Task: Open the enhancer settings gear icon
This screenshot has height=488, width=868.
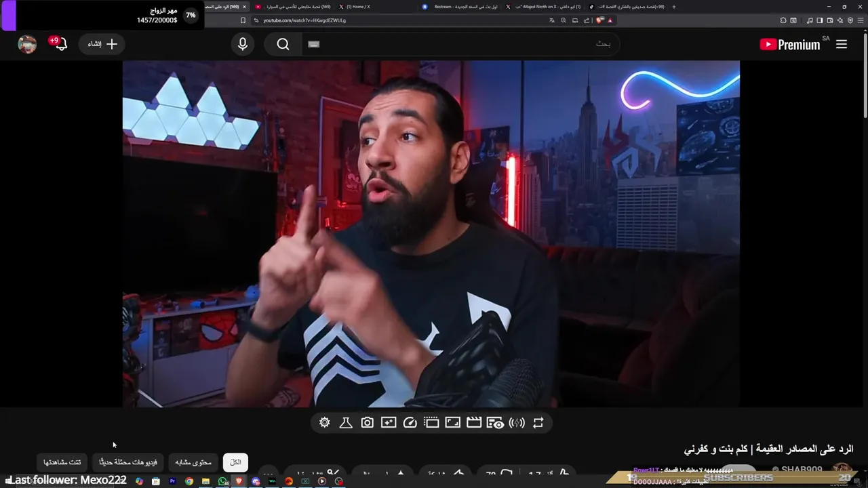Action: (x=324, y=423)
